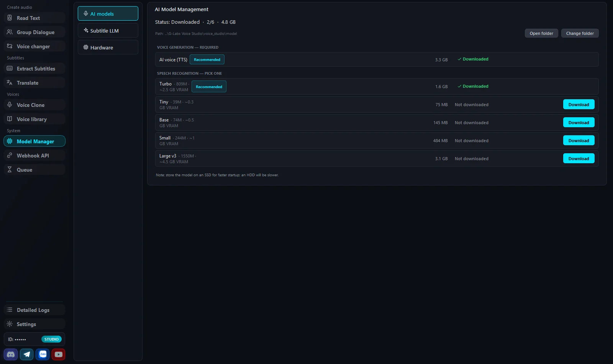Click the Change folder button
The height and width of the screenshot is (364, 613).
tap(580, 33)
